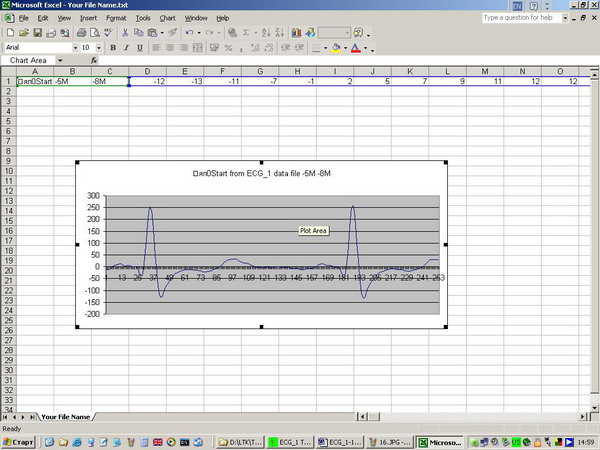
Task: Select column G header
Action: point(260,72)
